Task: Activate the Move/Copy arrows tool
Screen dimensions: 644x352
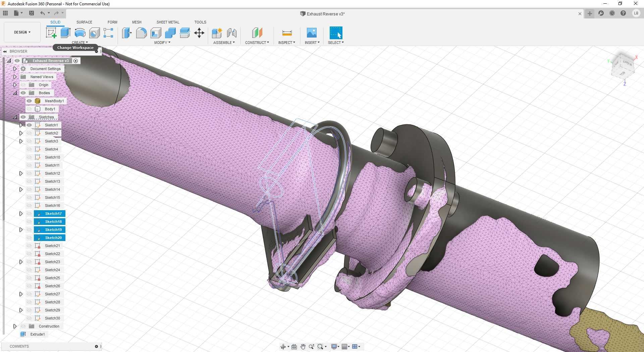Action: [199, 33]
